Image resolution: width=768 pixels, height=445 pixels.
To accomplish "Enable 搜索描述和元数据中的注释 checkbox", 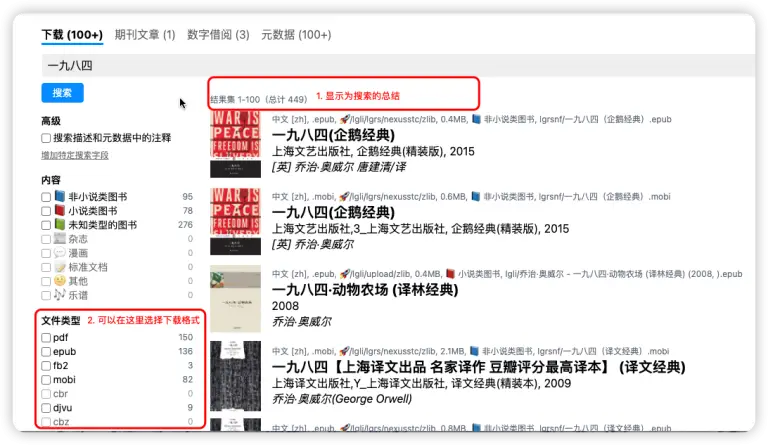I will (46, 138).
